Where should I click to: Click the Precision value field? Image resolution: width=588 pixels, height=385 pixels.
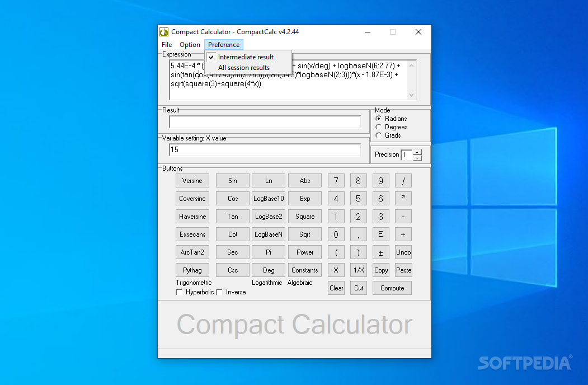pos(407,155)
